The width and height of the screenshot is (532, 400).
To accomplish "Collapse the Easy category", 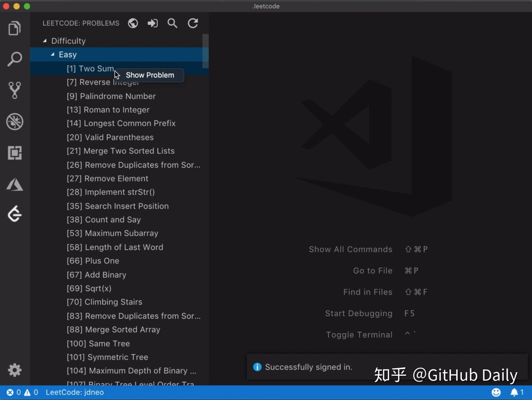I will (x=52, y=54).
